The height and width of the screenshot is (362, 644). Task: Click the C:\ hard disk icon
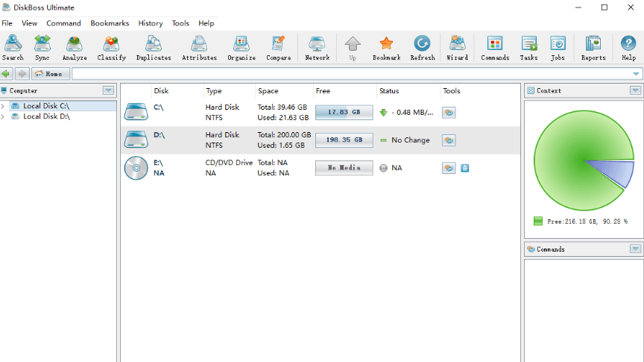(x=136, y=112)
